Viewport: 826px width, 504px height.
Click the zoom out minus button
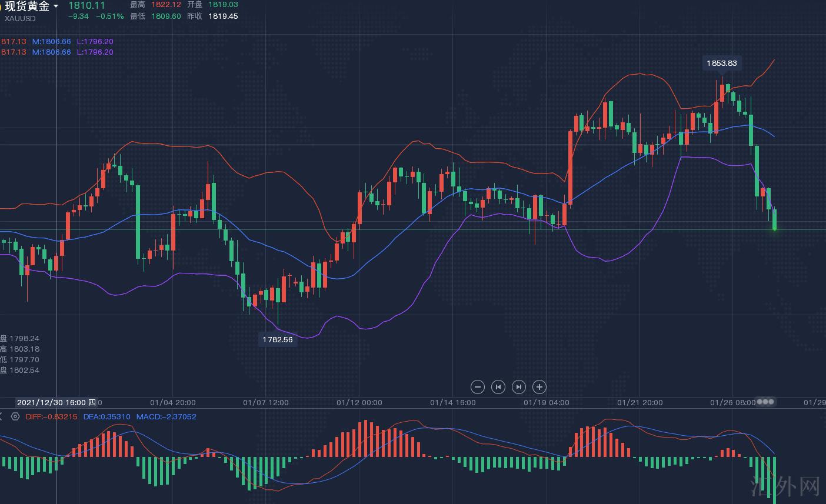point(478,386)
